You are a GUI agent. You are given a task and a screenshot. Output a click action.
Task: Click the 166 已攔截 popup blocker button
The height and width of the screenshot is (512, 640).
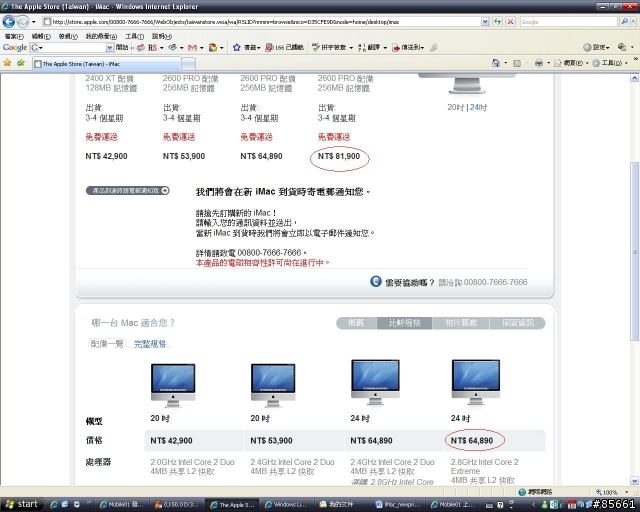click(x=284, y=48)
